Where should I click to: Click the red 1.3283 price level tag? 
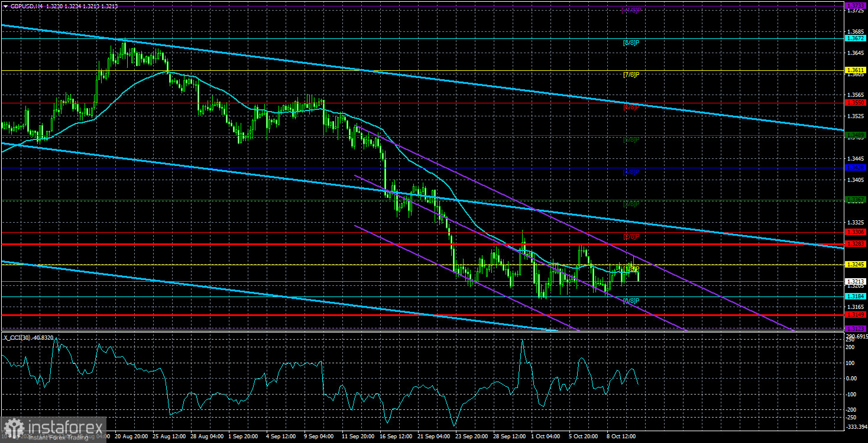pyautogui.click(x=856, y=244)
